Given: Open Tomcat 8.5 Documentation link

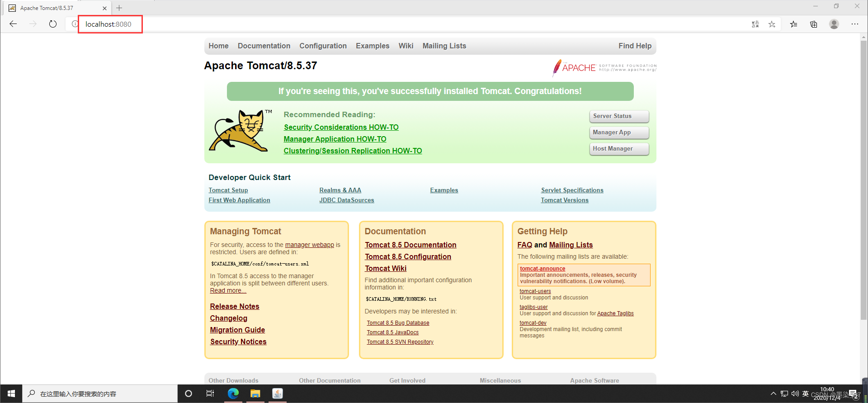Looking at the screenshot, I should [x=411, y=245].
